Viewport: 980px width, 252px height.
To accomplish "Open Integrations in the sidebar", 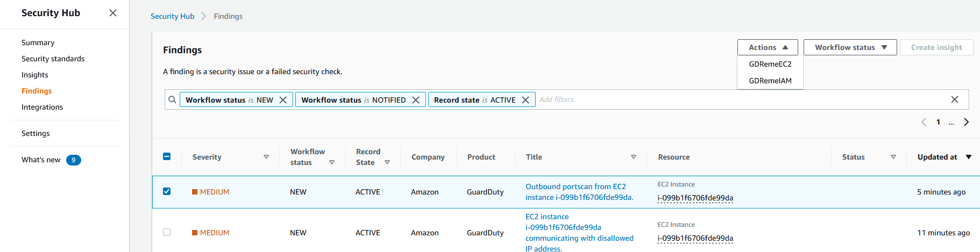I will pos(42,107).
